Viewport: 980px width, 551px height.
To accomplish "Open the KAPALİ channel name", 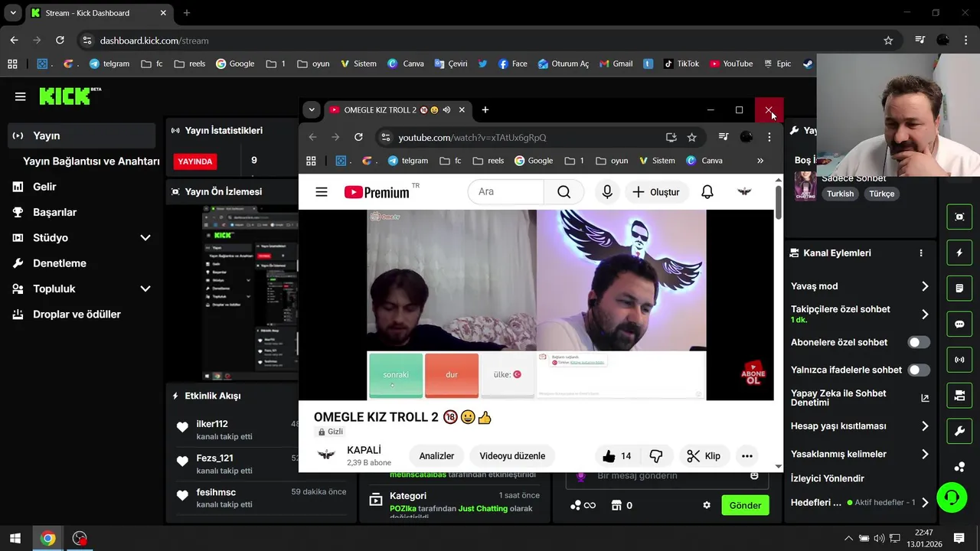I will coord(364,450).
